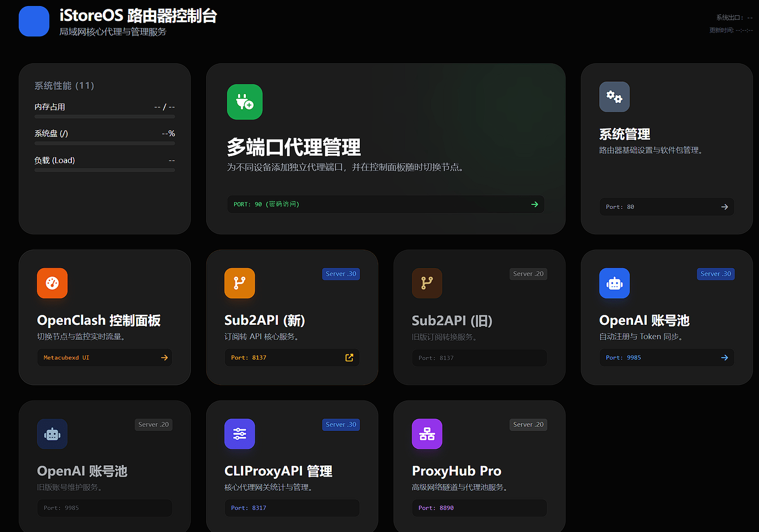Click the green arrow in PORT: 90 bar
This screenshot has height=532, width=759.
click(535, 204)
